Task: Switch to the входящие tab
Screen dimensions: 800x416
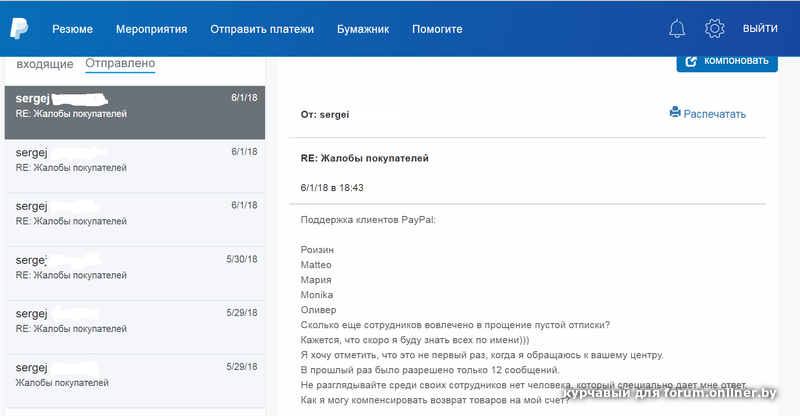Action: (45, 64)
